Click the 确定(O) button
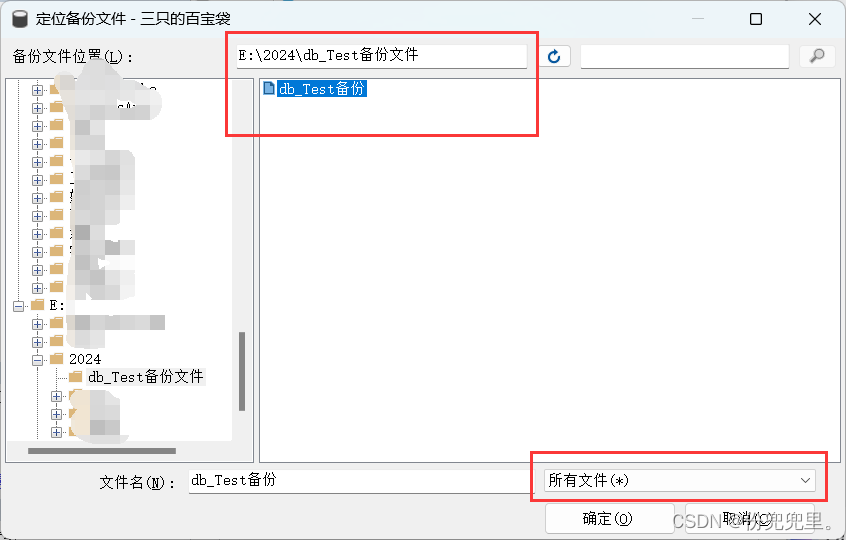The image size is (846, 540). point(610,519)
